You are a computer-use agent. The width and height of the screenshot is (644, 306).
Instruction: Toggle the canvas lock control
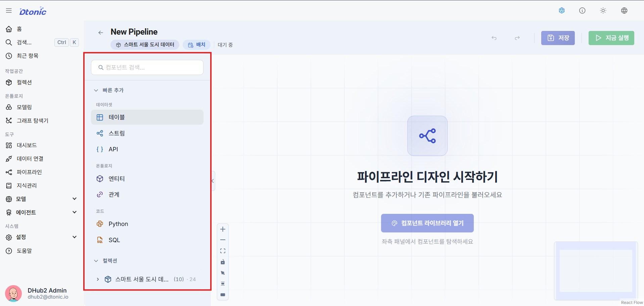click(223, 262)
